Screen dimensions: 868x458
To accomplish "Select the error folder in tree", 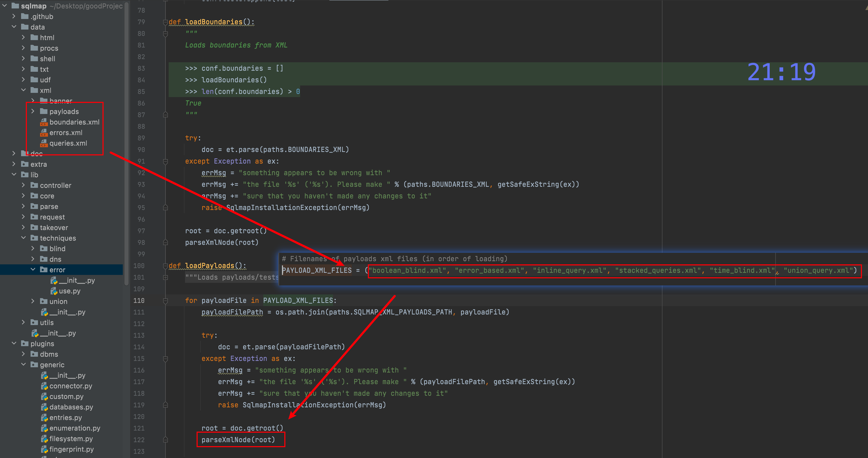I will tap(57, 270).
